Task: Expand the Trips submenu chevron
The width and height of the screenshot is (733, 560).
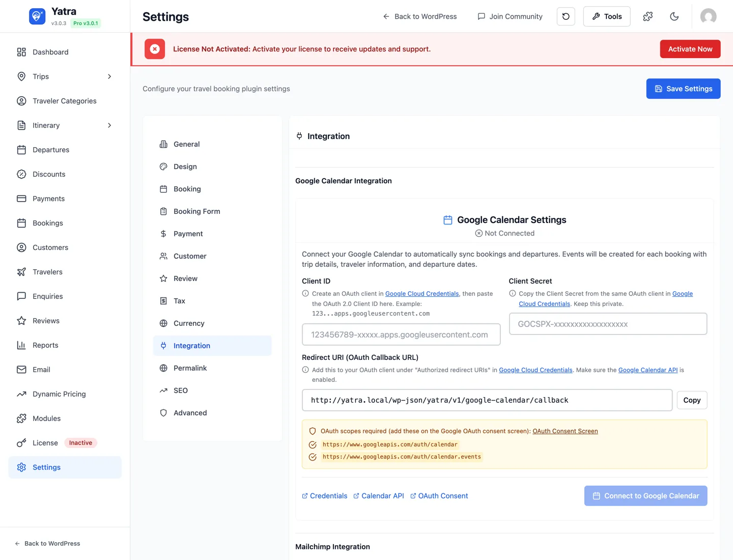Action: [109, 76]
